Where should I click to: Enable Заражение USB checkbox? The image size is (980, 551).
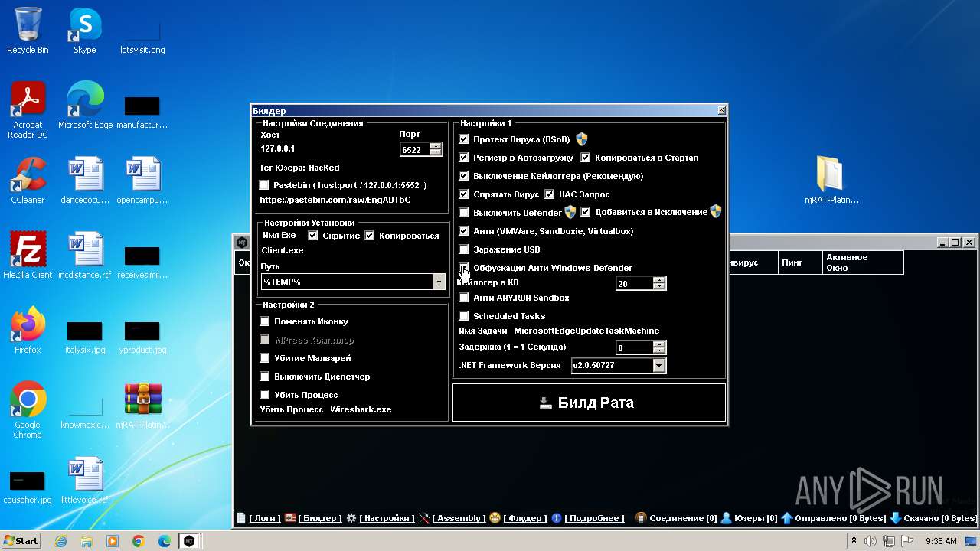point(464,249)
